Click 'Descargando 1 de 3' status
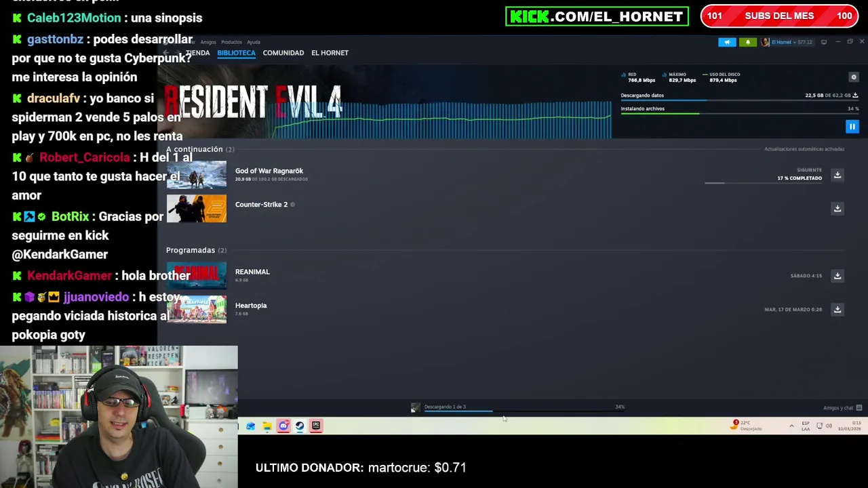 point(445,407)
